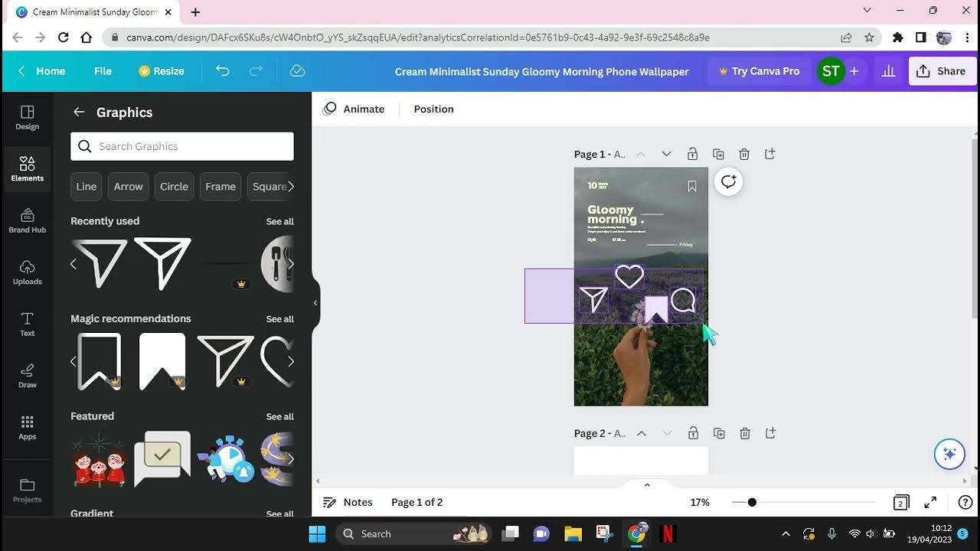Focus the Search Graphics field
This screenshot has height=551, width=980.
(x=182, y=146)
